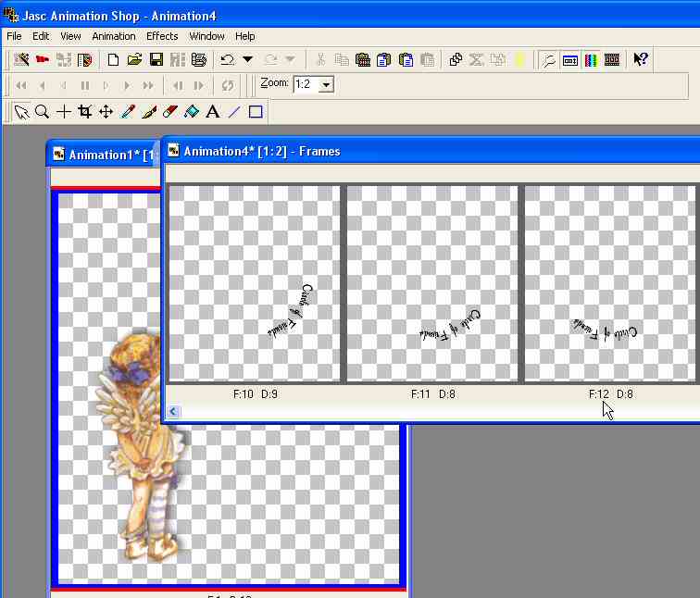The height and width of the screenshot is (598, 700).
Task: Open the Window menu
Action: (206, 36)
